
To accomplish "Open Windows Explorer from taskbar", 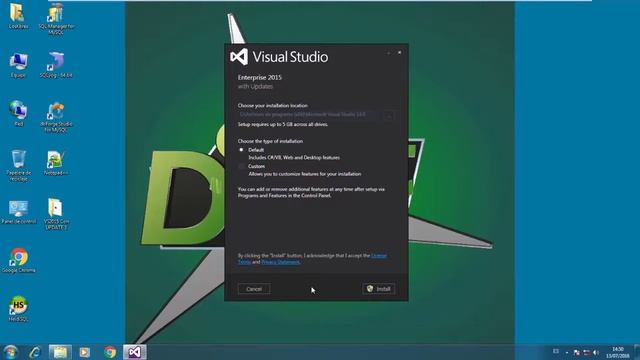I will [x=60, y=352].
